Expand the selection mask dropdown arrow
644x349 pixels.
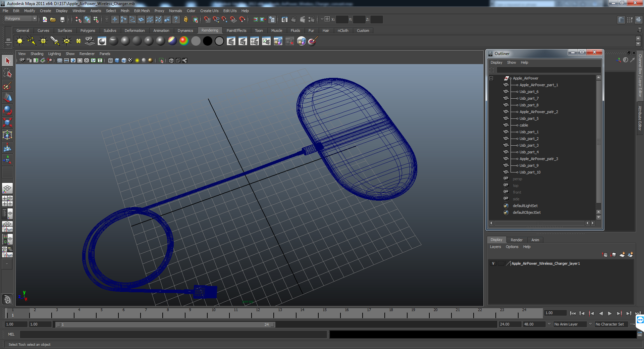coord(107,19)
